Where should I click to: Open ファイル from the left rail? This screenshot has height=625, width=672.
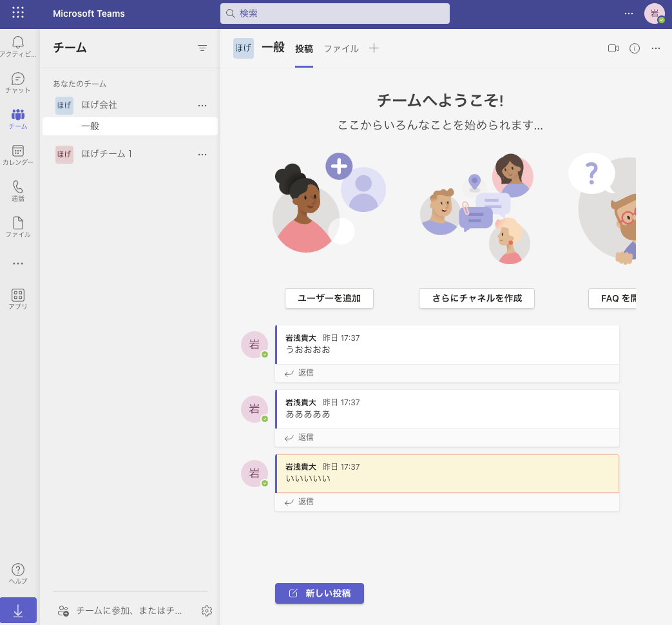[18, 227]
